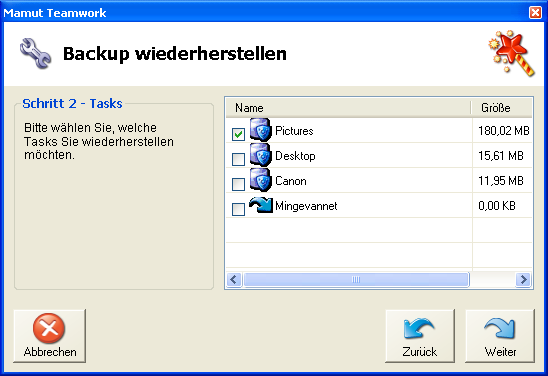Select the Pictures row size 180,02 MB
This screenshot has width=548, height=376.
click(x=504, y=131)
